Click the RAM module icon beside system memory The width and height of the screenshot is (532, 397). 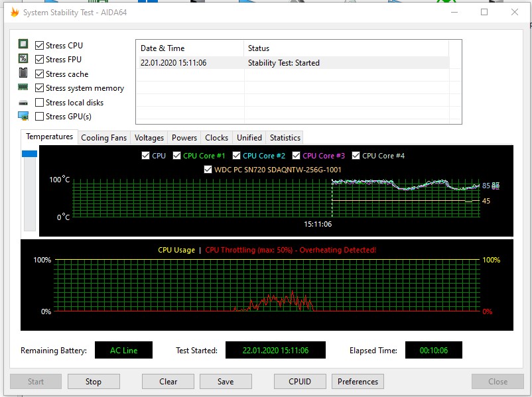point(23,87)
